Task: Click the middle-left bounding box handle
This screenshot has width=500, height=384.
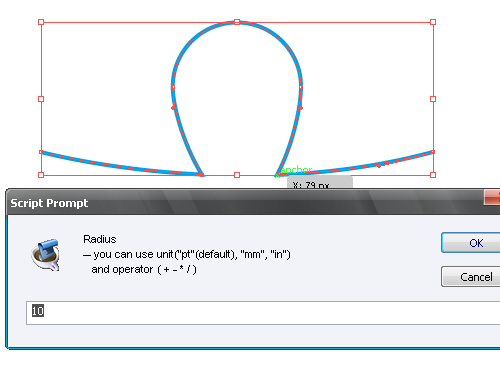Action: pos(41,99)
